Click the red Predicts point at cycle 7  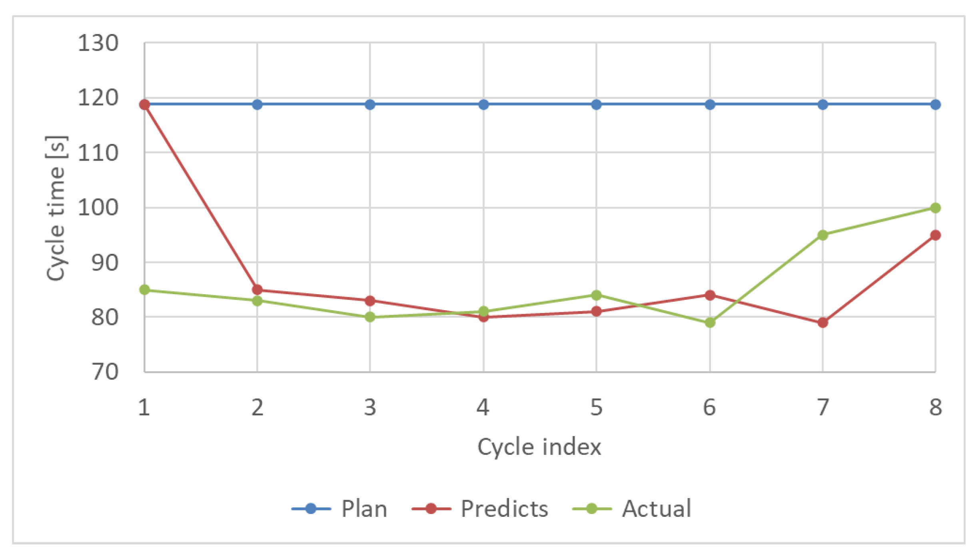[822, 322]
